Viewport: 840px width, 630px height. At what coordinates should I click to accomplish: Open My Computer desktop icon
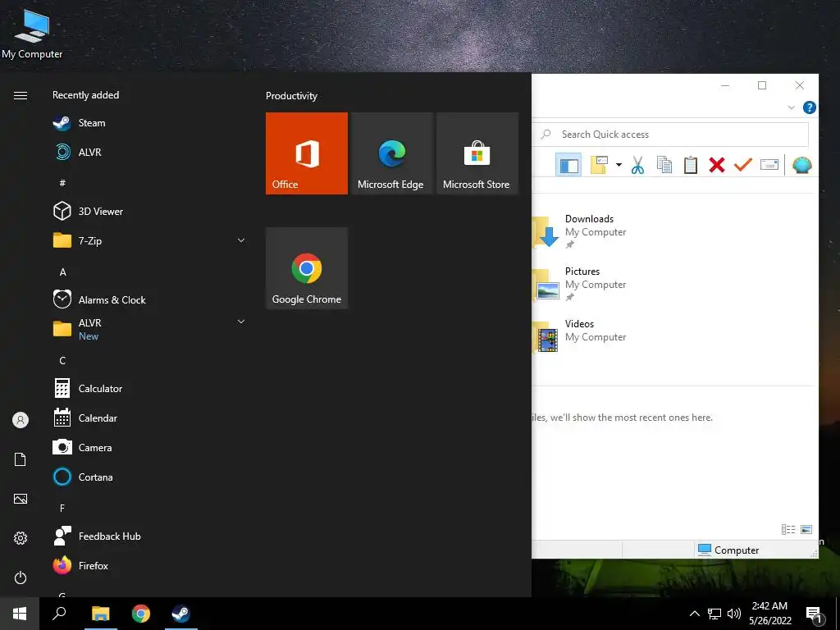point(32,34)
